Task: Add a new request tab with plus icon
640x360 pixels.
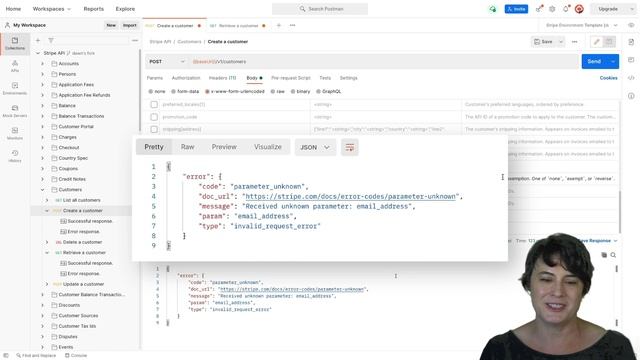Action: pyautogui.click(x=279, y=25)
